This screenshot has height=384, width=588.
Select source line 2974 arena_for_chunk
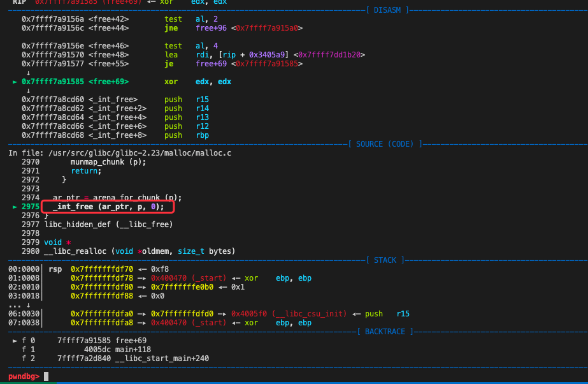(x=102, y=198)
